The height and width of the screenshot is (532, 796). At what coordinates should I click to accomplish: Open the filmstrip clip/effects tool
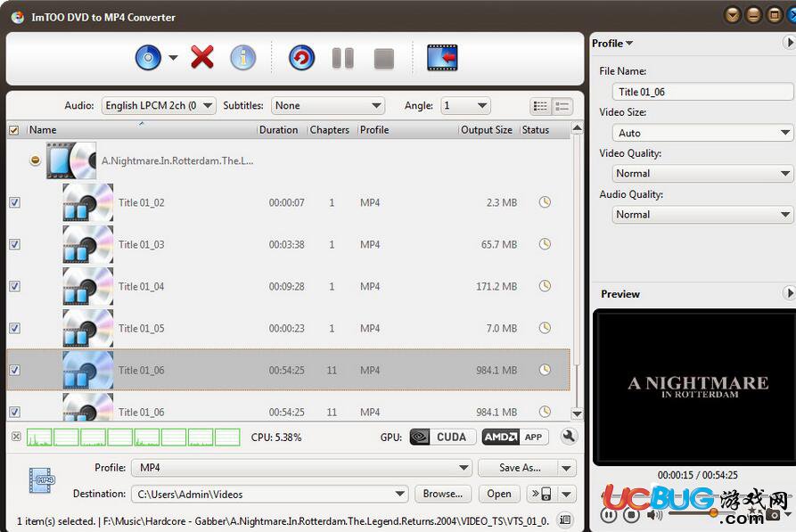coord(442,57)
